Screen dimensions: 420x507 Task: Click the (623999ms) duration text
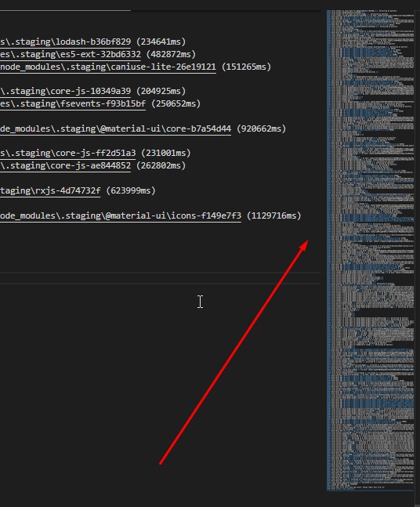131,190
